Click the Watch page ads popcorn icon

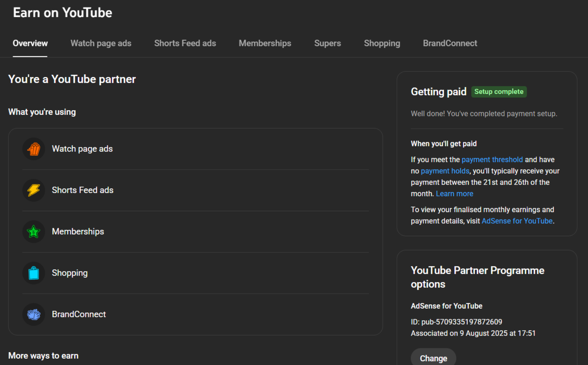[34, 149]
